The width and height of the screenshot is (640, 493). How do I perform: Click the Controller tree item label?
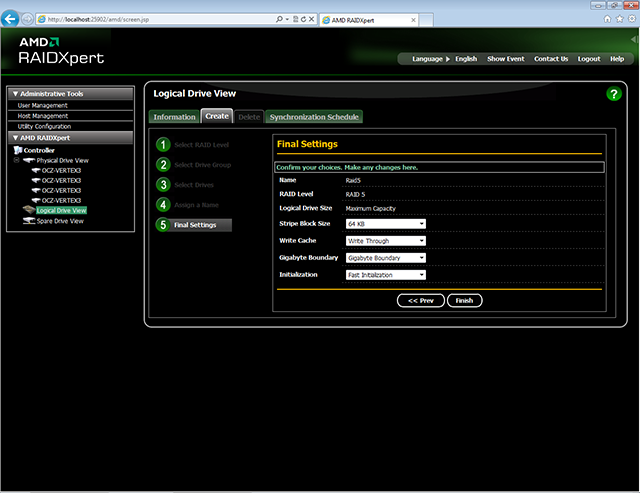39,150
